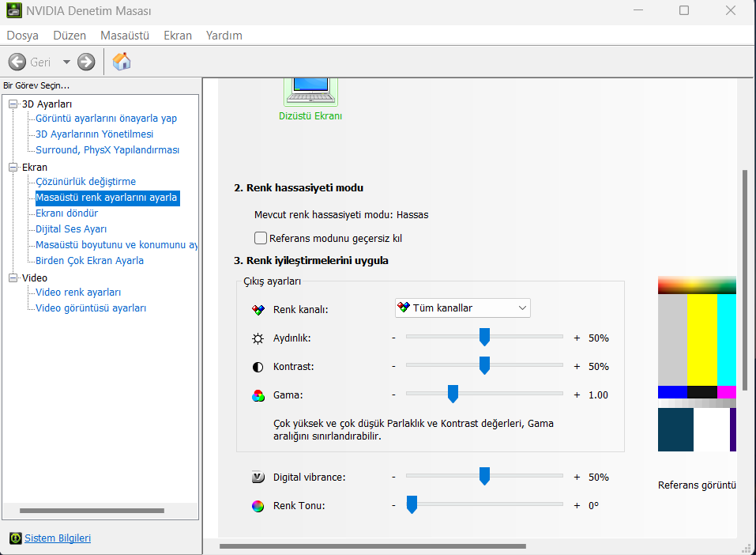Decrease Gama with minus sign
756x555 pixels.
point(394,395)
